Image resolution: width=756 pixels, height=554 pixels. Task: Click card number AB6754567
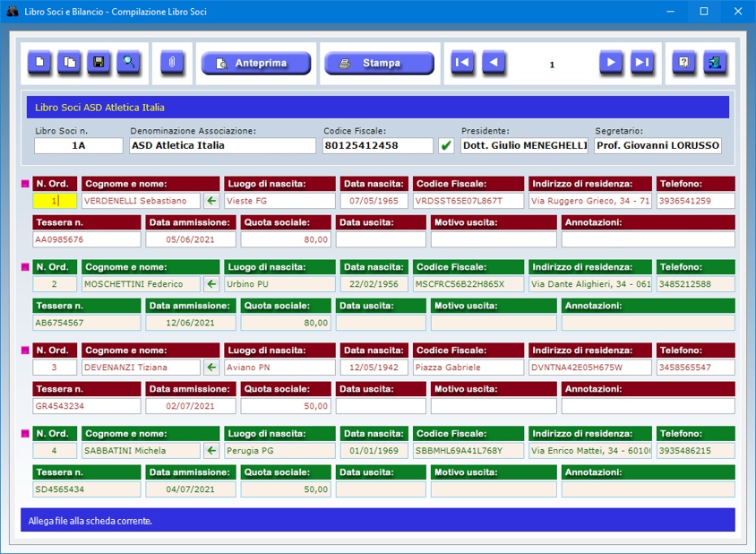pos(87,323)
